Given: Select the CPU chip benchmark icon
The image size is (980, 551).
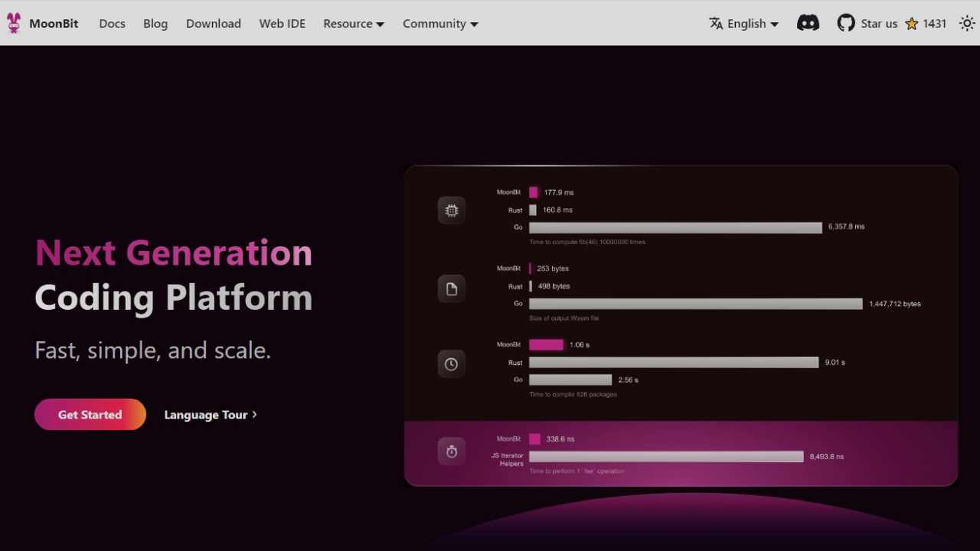Looking at the screenshot, I should [451, 210].
